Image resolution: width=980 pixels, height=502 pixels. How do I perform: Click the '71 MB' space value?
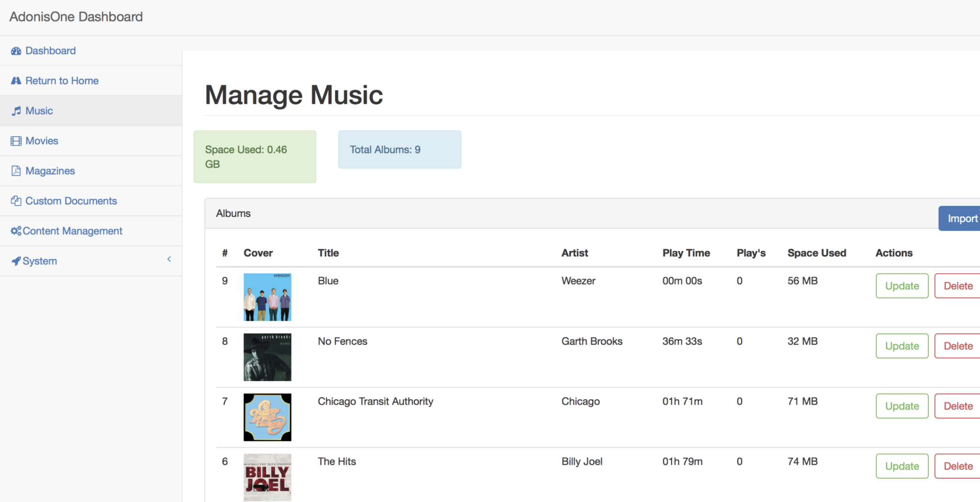point(802,402)
